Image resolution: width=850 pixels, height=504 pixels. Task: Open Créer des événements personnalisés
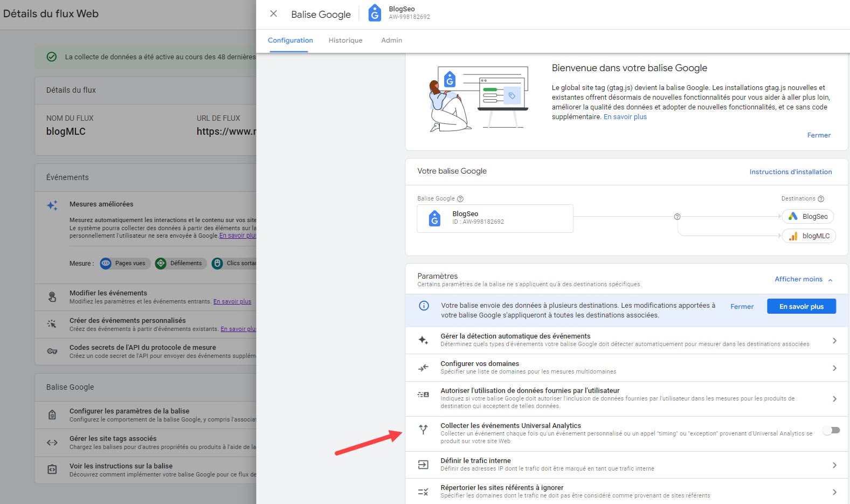[146, 325]
